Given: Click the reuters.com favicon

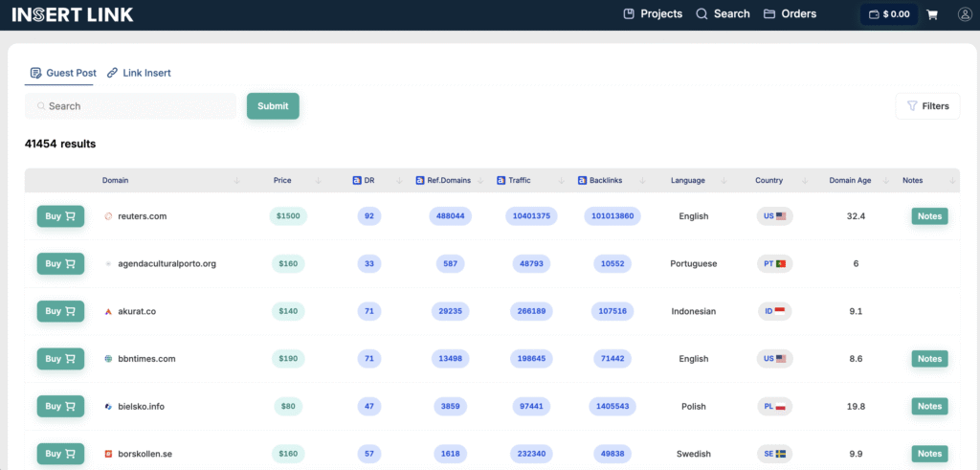Looking at the screenshot, I should 108,216.
